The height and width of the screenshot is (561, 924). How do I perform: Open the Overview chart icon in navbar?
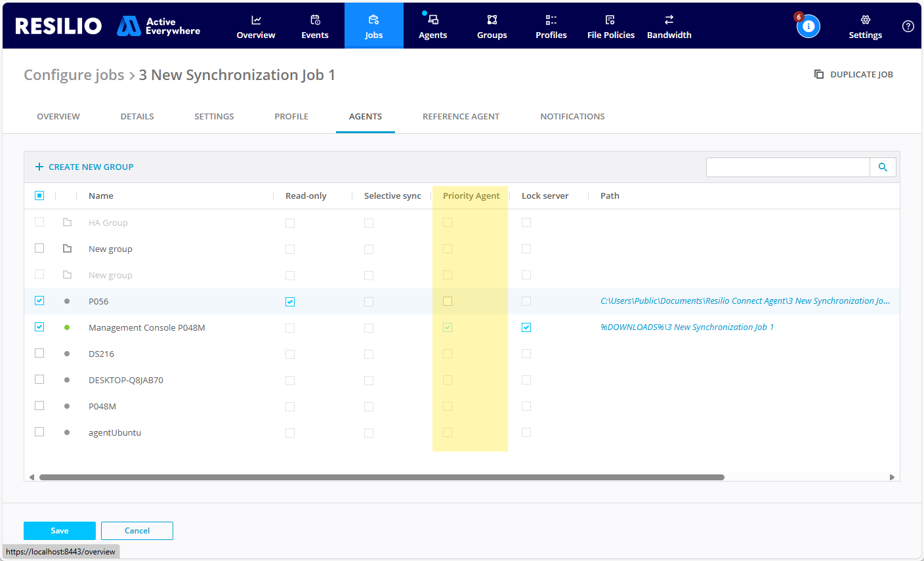(256, 20)
